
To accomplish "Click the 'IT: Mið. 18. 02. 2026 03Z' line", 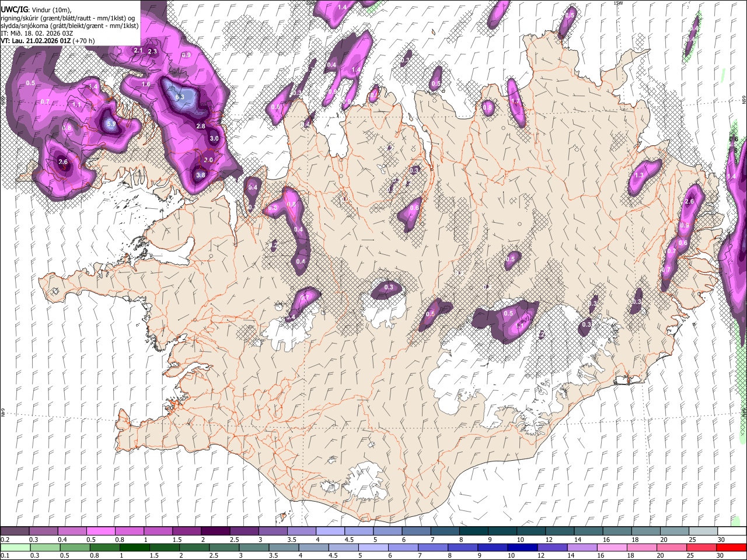I will tap(37, 33).
